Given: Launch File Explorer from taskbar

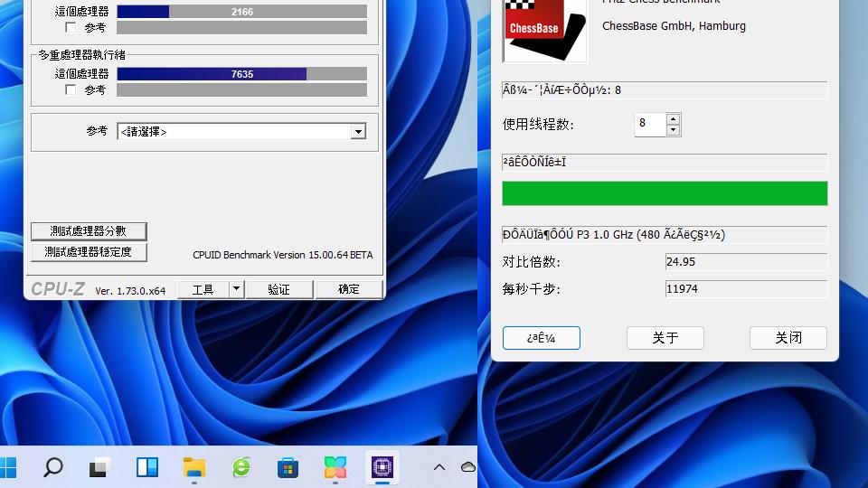Looking at the screenshot, I should (194, 467).
